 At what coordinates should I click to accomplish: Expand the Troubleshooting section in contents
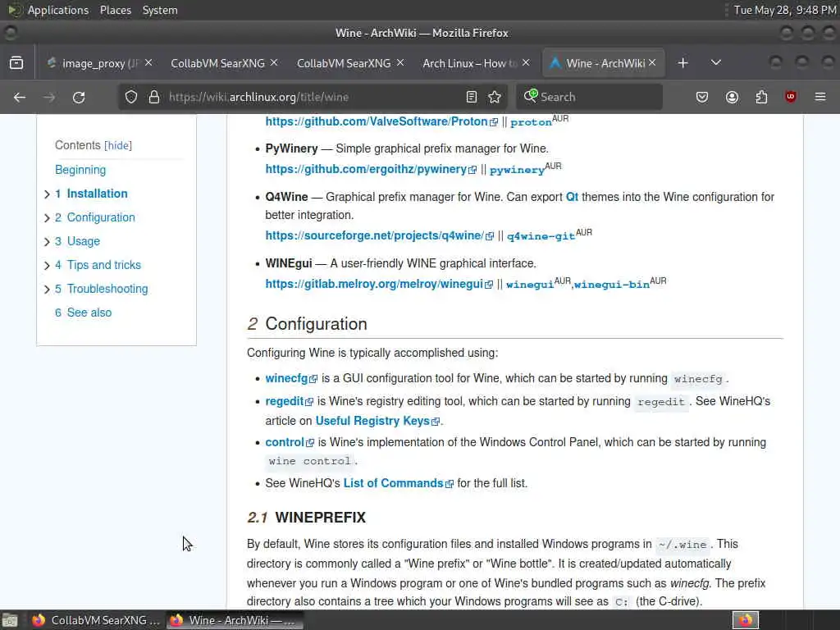click(x=47, y=290)
